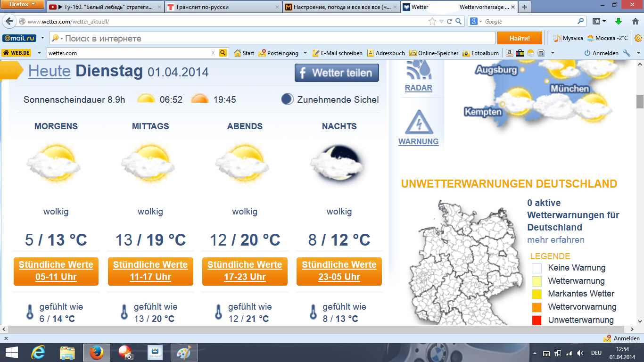644x362 pixels.
Task: Follow the 'mehr erfahren' link
Action: point(555,240)
